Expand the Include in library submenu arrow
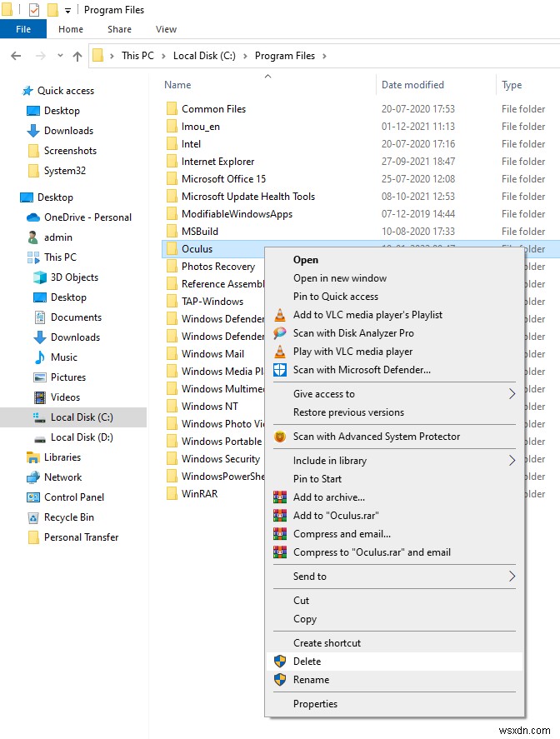Image resolution: width=560 pixels, height=739 pixels. pos(512,460)
